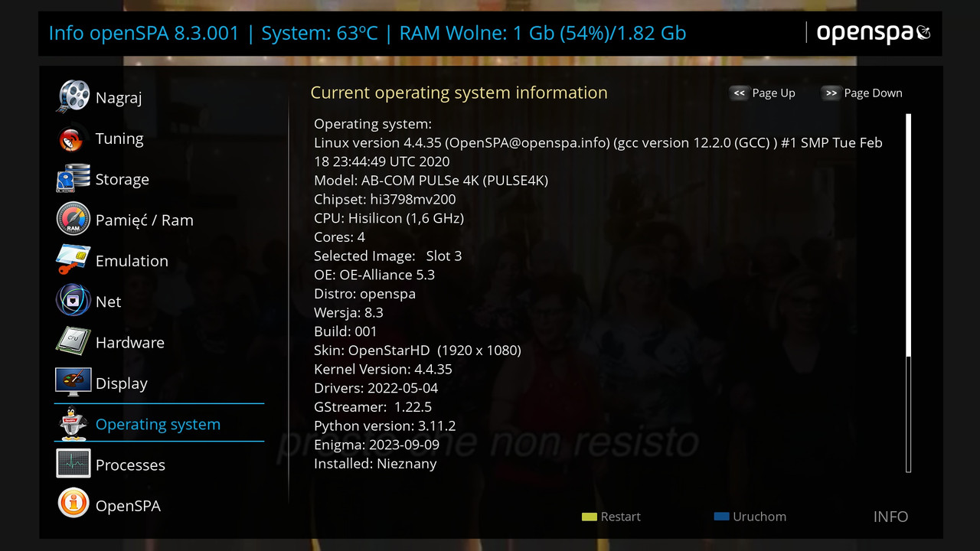Select the Operating system menu entry
Image resolution: width=980 pixels, height=551 pixels.
tap(159, 423)
